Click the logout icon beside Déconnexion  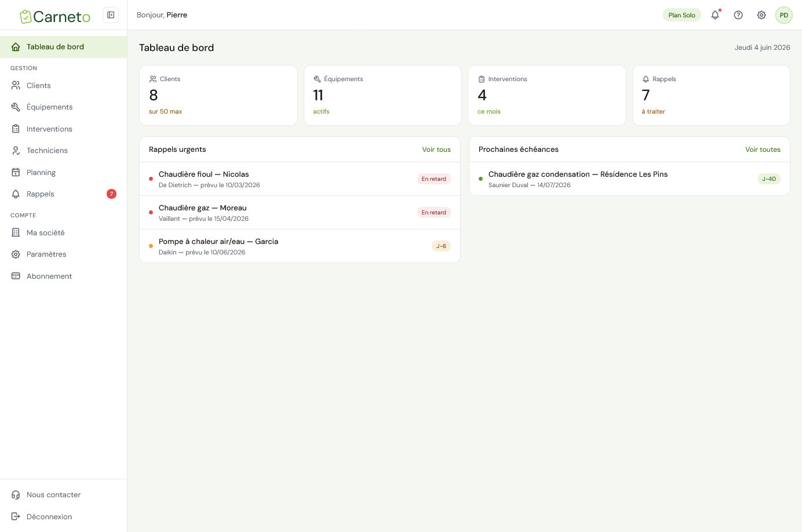point(16,516)
